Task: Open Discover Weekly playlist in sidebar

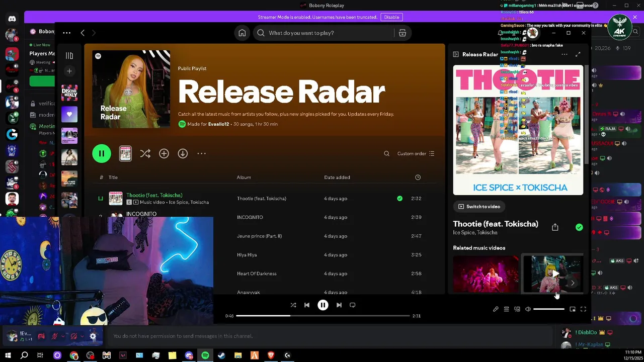Action: (69, 93)
